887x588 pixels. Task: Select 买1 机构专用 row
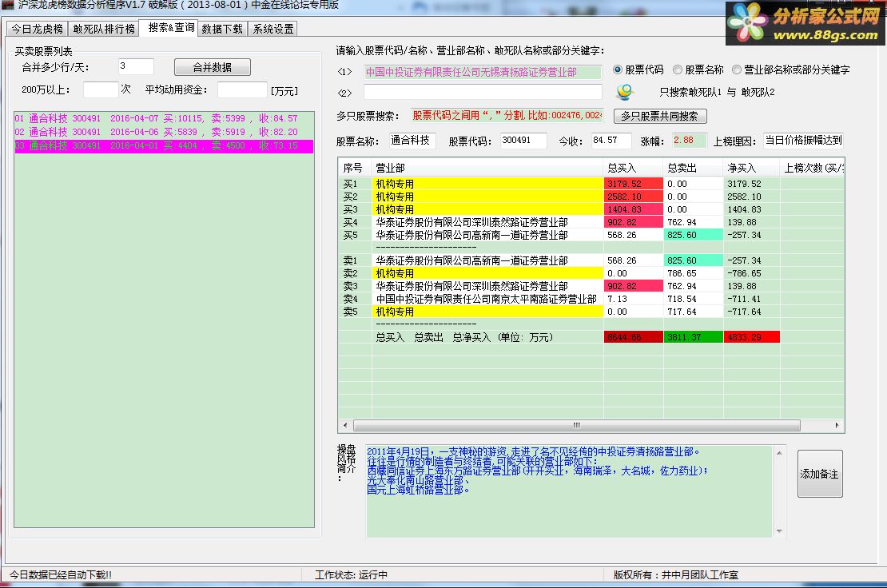point(591,184)
